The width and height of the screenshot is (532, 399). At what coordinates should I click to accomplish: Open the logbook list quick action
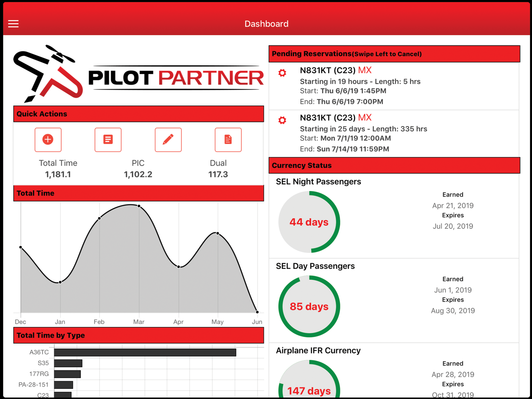click(108, 139)
